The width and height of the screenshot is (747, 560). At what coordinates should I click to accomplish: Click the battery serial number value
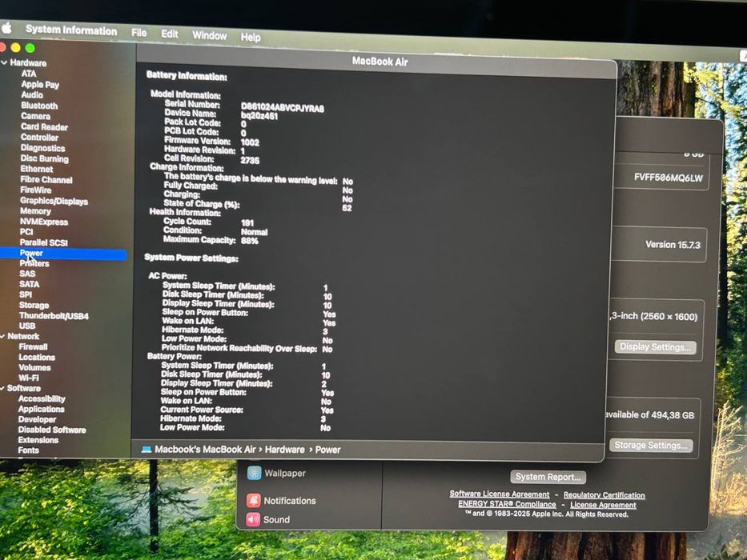tap(282, 108)
